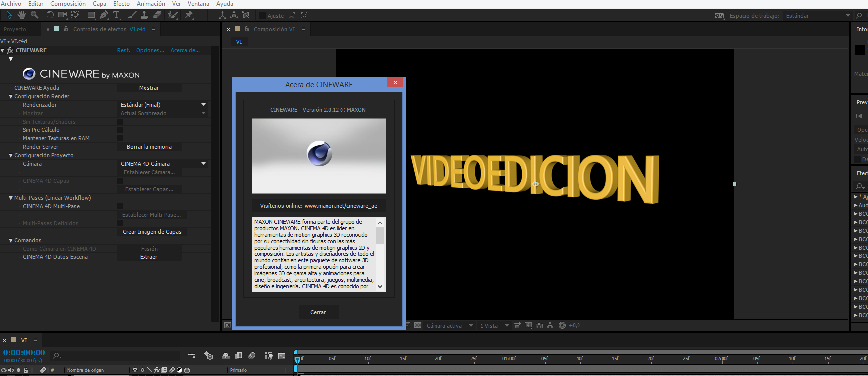Select the Rotation tool
Image resolution: width=868 pixels, height=376 pixels.
click(50, 15)
